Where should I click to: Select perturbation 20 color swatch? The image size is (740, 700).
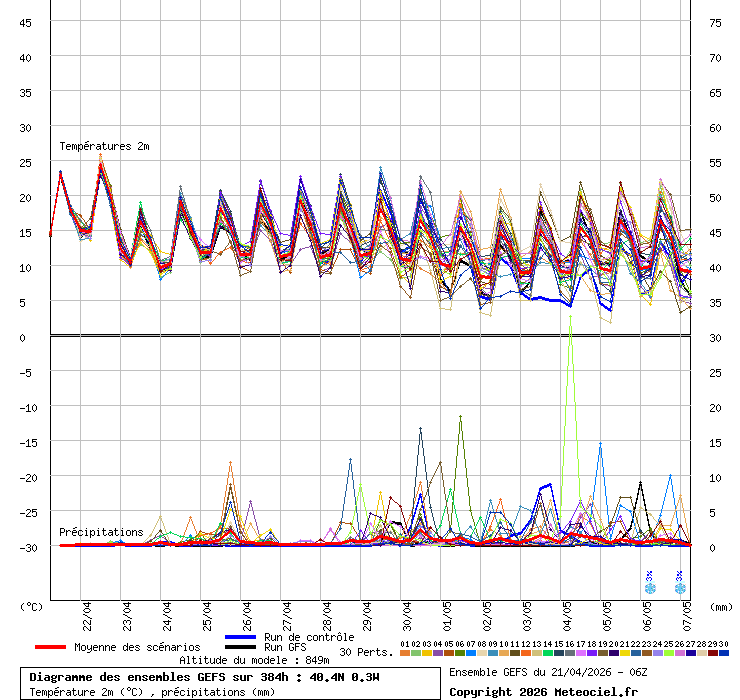[614, 653]
